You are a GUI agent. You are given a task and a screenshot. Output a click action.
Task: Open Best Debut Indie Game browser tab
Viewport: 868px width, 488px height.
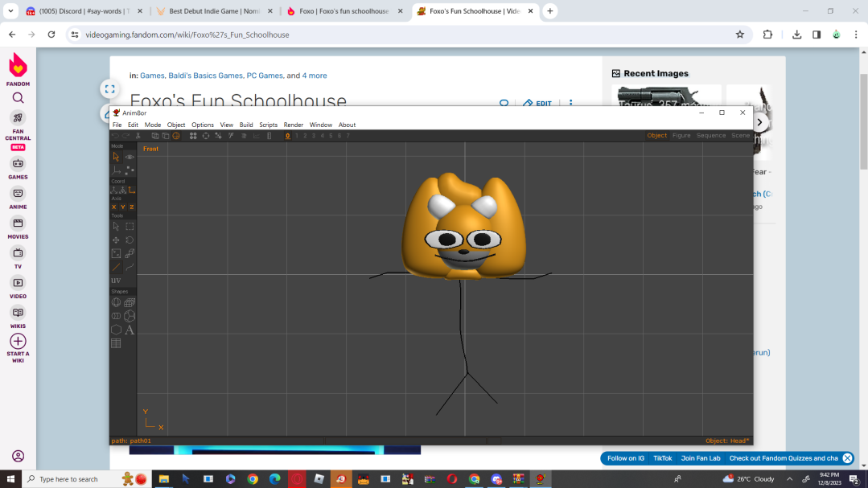[215, 11]
